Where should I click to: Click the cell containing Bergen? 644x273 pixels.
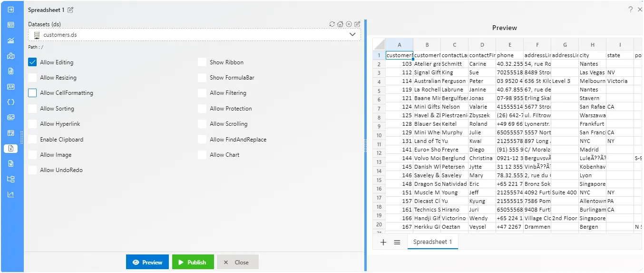click(x=592, y=227)
